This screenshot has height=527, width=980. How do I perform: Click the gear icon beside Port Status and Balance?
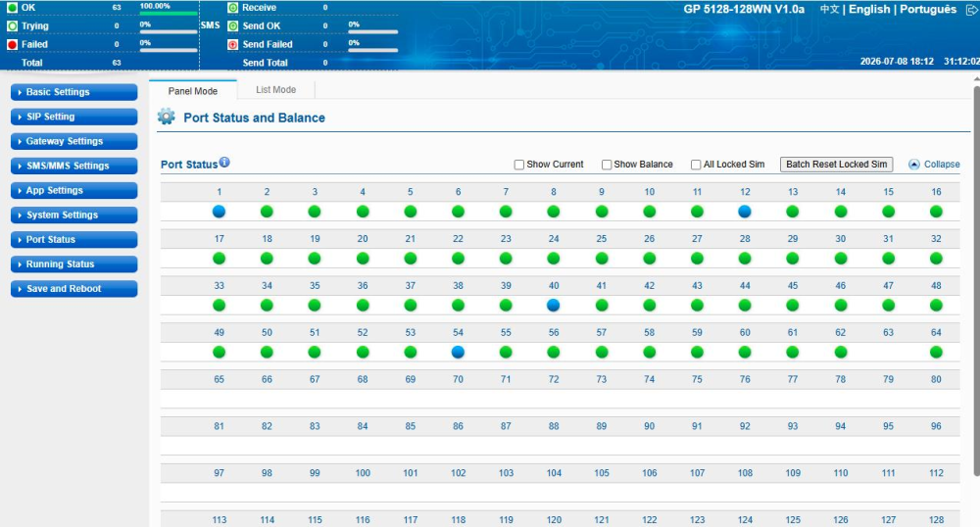[167, 117]
